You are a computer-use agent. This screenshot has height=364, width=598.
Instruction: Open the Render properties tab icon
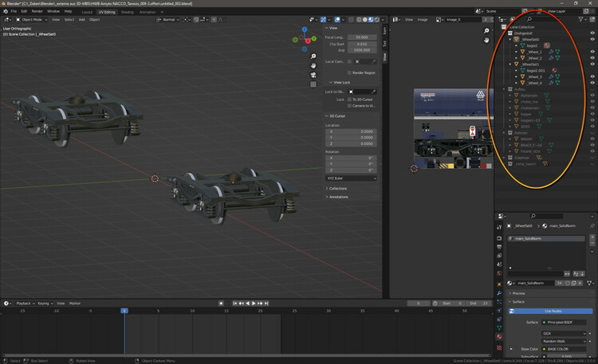point(499,238)
